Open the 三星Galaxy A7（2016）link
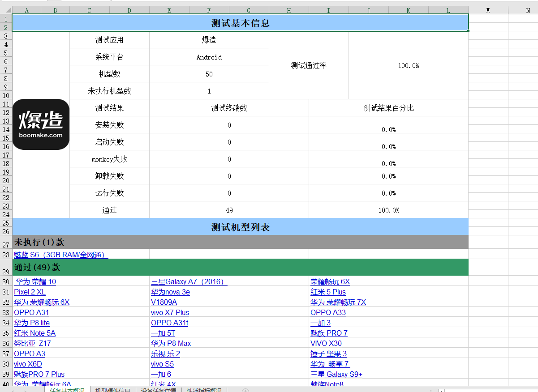This screenshot has height=392, width=538. (x=189, y=281)
